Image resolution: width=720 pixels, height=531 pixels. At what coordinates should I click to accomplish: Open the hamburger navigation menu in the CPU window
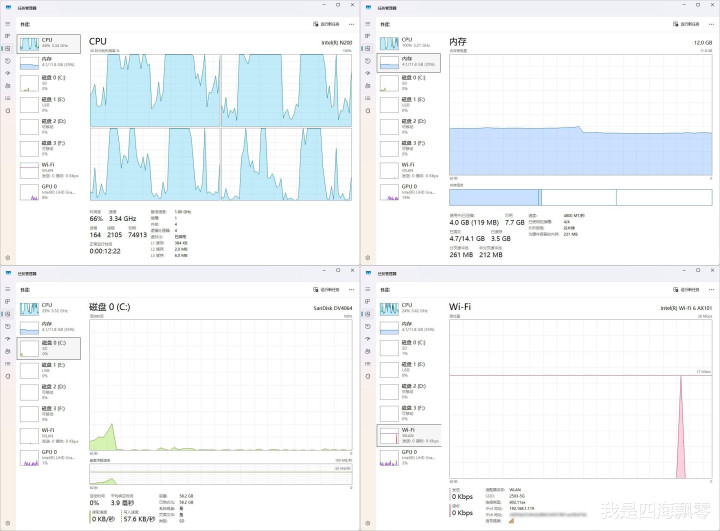coord(8,22)
